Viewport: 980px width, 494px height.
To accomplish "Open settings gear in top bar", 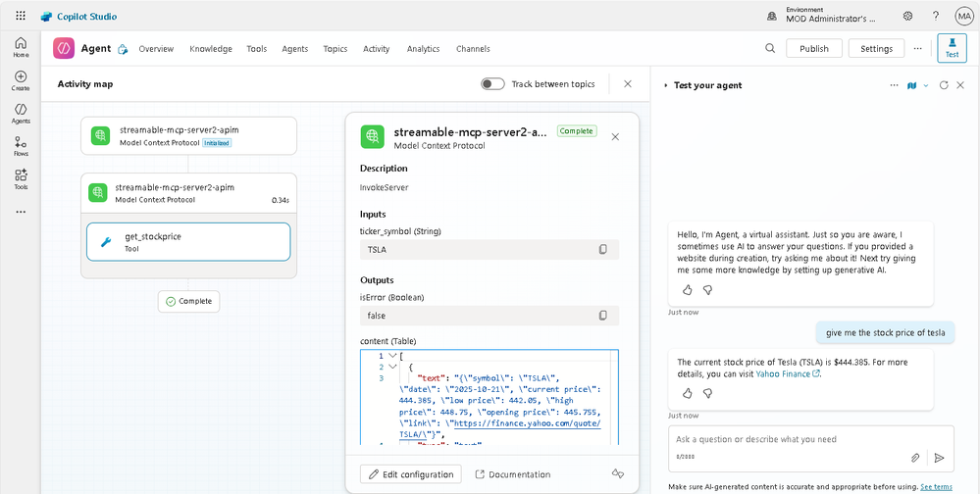I will tap(908, 17).
